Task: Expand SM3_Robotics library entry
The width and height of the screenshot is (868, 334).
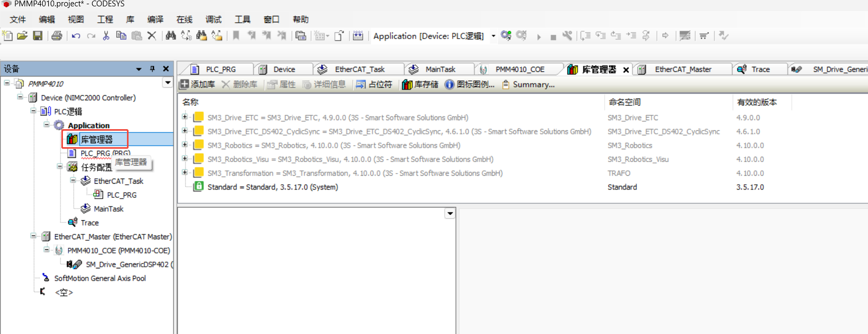Action: pos(185,145)
